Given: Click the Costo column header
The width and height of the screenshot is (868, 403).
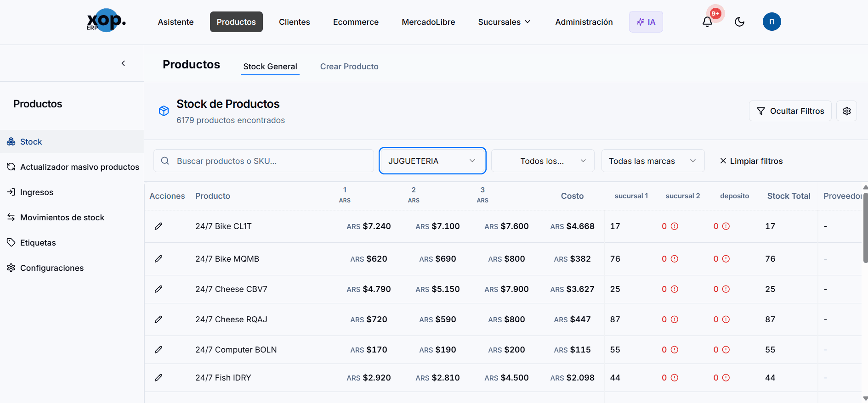Looking at the screenshot, I should coord(572,196).
